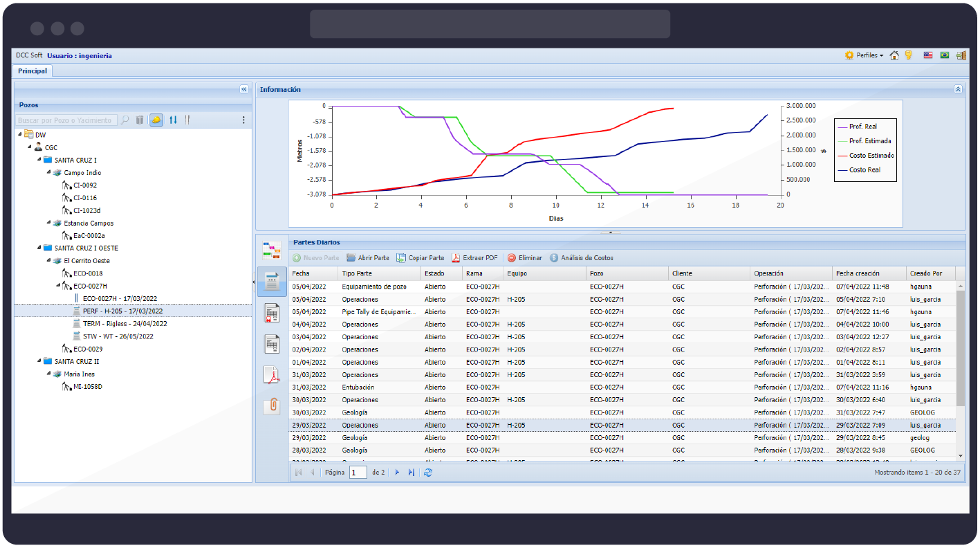This screenshot has height=548, width=980.
Task: Select PERF - H-205 - 17/03/2022 operation
Action: (x=122, y=311)
